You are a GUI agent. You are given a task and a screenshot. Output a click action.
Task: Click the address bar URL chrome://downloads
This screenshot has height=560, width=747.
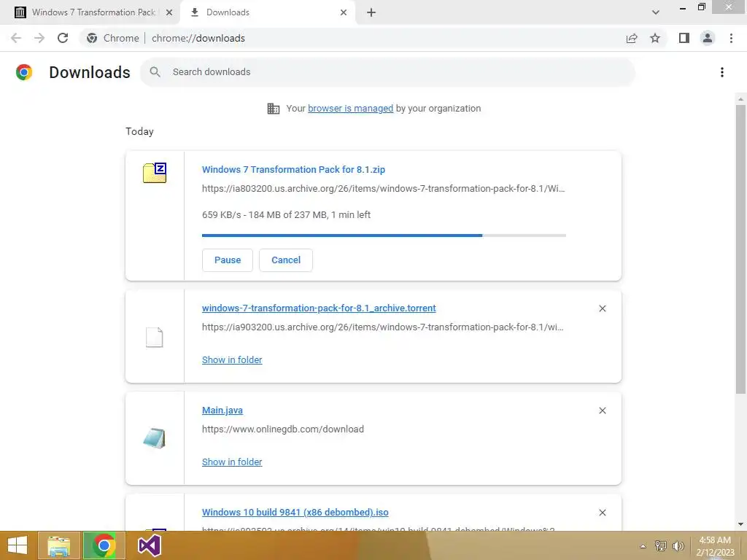[198, 38]
